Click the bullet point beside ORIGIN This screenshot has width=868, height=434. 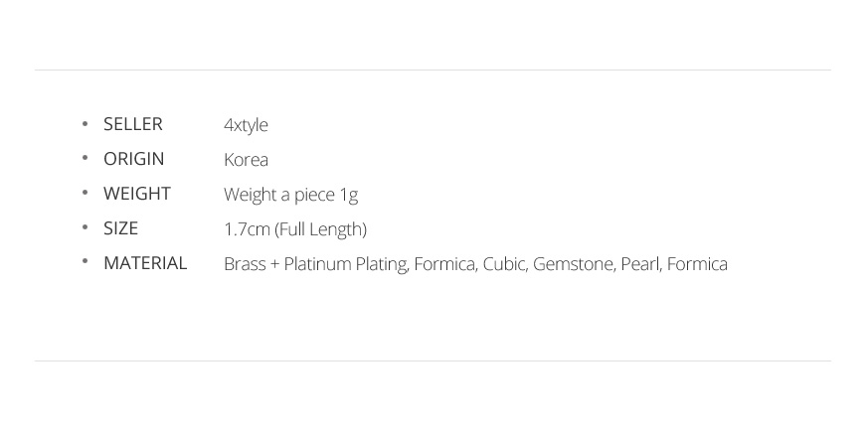click(86, 159)
